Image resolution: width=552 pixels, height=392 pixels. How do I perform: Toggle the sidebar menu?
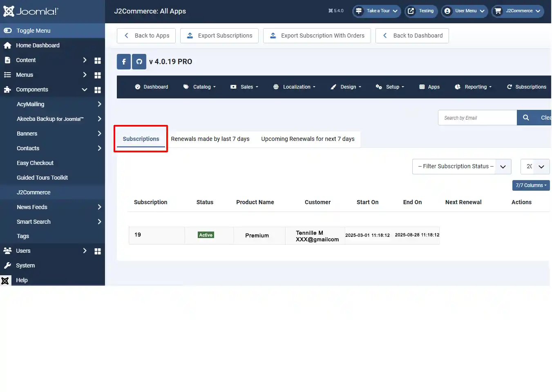coord(52,31)
